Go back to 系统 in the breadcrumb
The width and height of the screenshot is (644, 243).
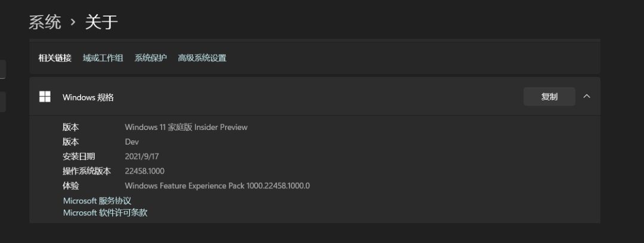[45, 23]
